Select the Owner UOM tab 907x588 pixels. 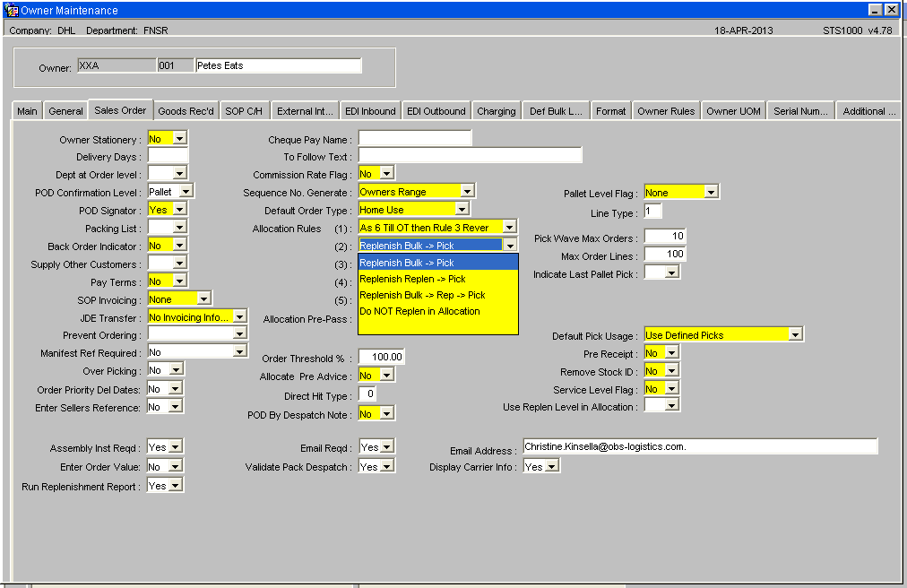pos(733,111)
